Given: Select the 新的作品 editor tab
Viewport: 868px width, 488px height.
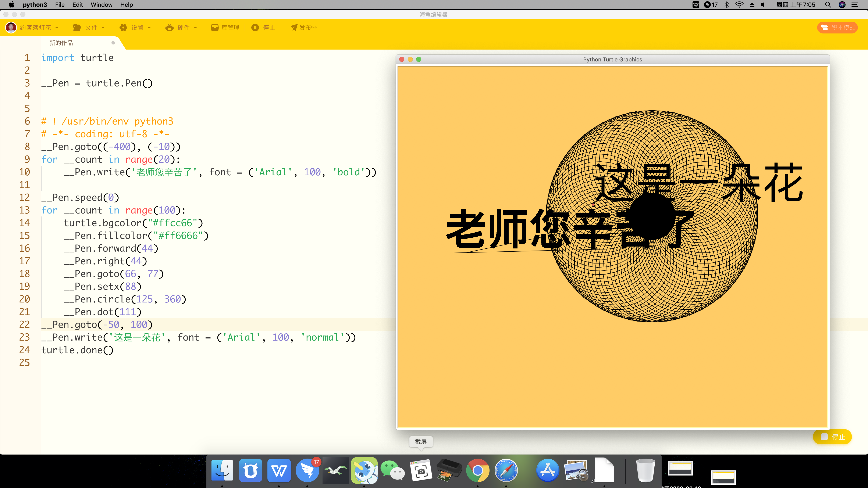Looking at the screenshot, I should pyautogui.click(x=61, y=43).
